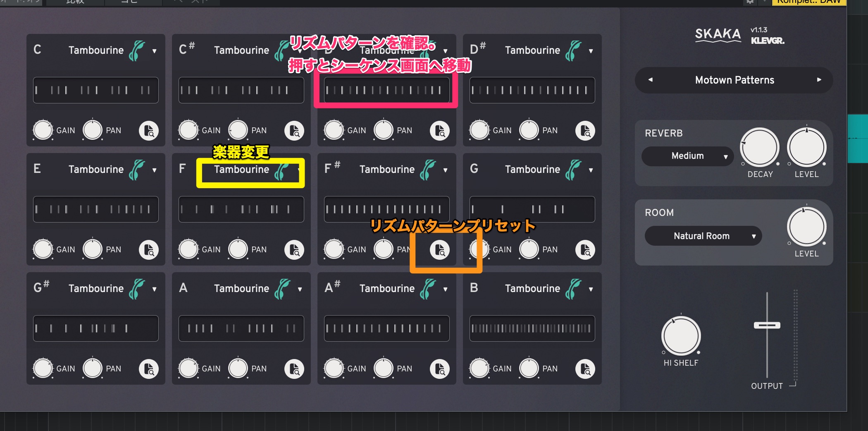Go to the next preset after Motown Patterns

coord(819,80)
